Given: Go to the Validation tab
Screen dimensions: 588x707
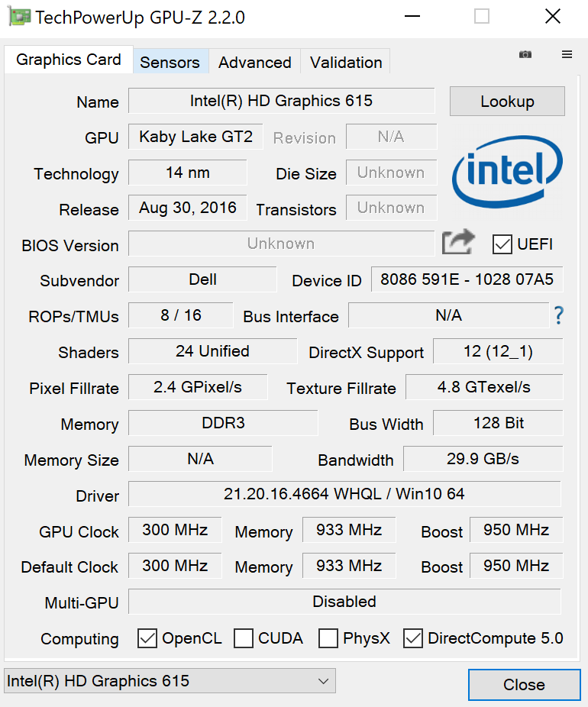Looking at the screenshot, I should [346, 63].
